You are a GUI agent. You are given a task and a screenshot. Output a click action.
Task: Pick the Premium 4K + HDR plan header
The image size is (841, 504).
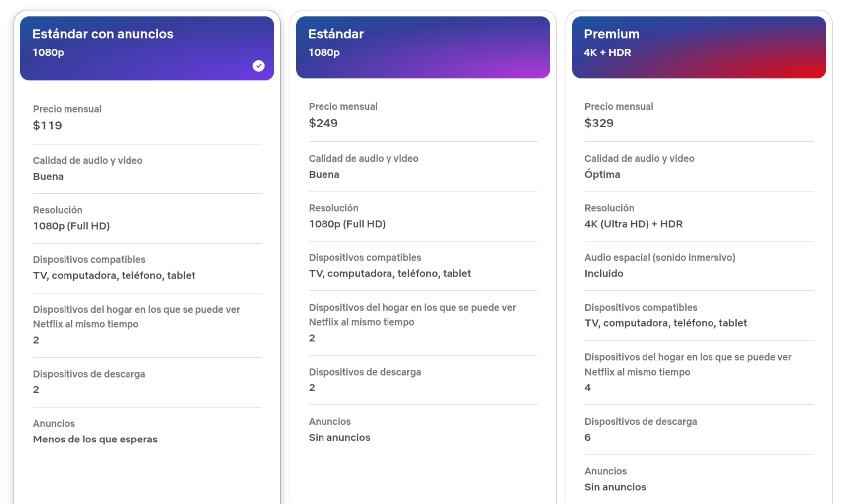(x=699, y=48)
